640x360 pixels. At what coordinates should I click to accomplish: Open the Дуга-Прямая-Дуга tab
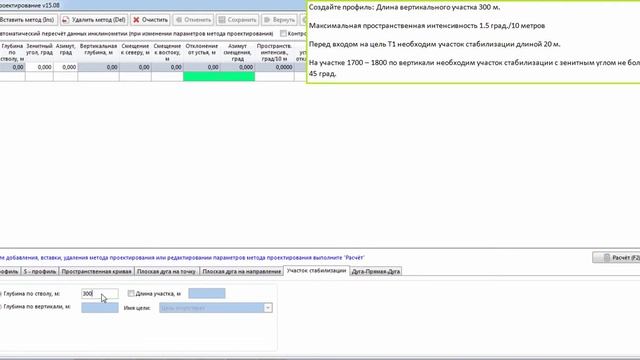376,271
